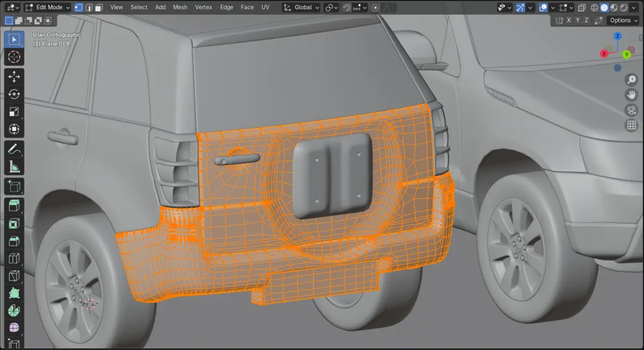This screenshot has width=644, height=350.
Task: Open the Select menu
Action: (x=139, y=8)
